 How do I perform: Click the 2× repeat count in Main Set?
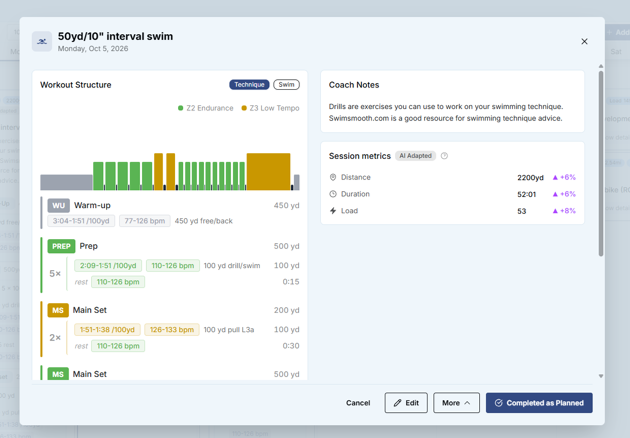[55, 338]
